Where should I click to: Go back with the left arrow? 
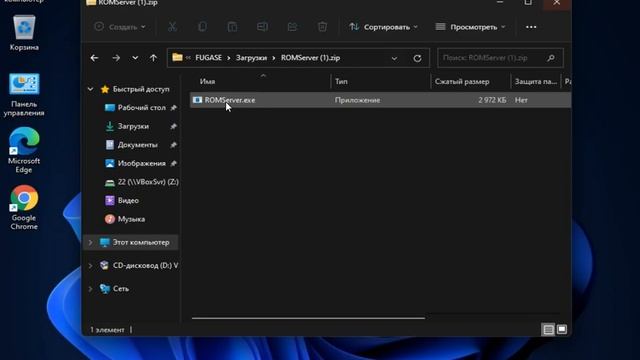[94, 58]
